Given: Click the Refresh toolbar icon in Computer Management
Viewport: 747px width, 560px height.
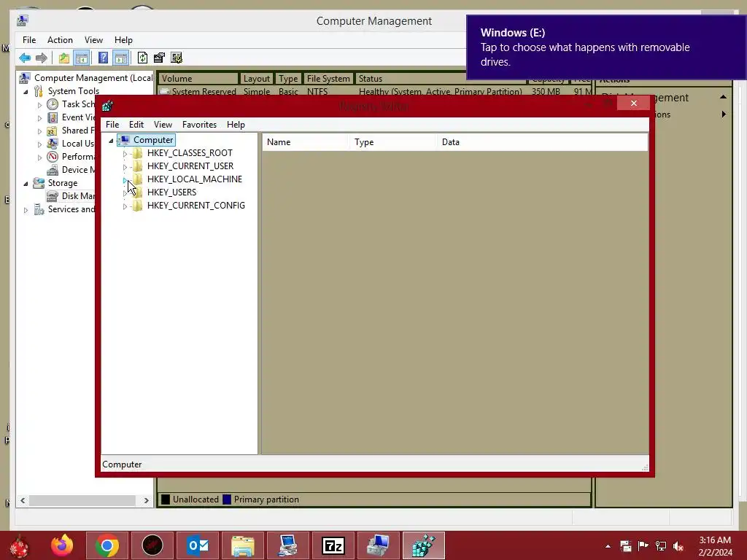Looking at the screenshot, I should coord(142,58).
